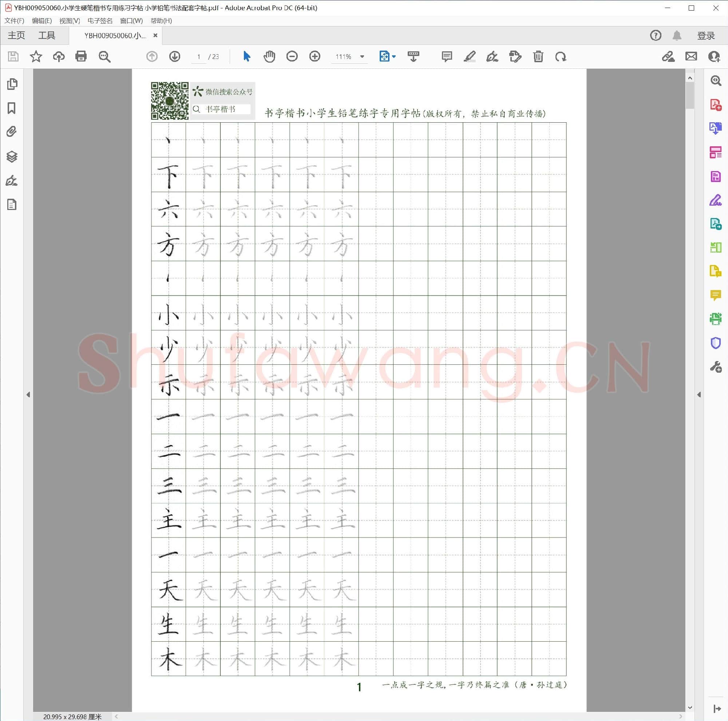Click the print file icon
This screenshot has height=721, width=728.
pyautogui.click(x=81, y=56)
